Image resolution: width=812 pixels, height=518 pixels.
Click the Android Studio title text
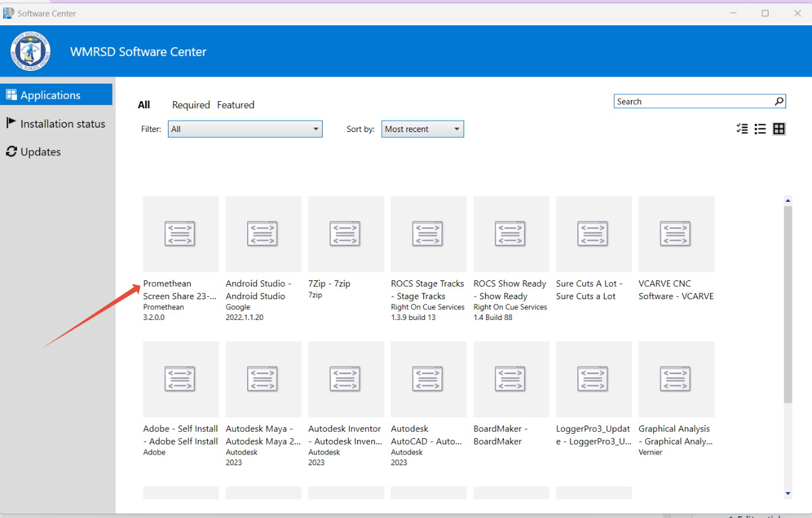[259, 290]
